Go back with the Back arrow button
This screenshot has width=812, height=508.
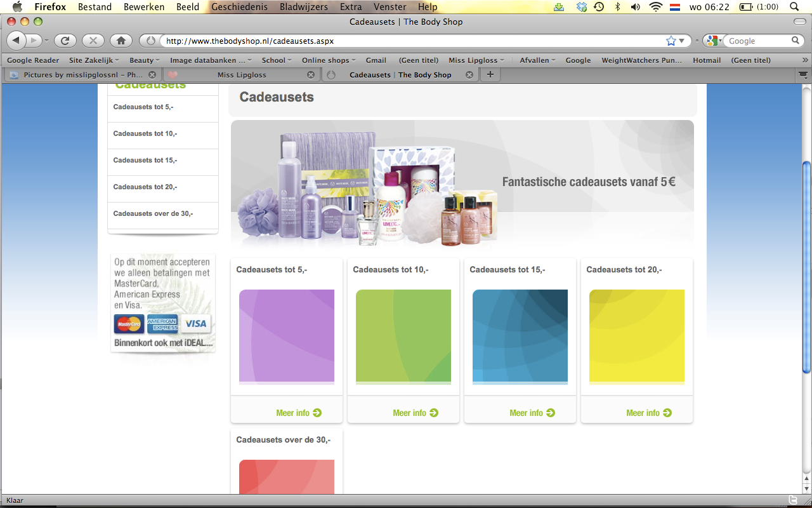click(16, 41)
